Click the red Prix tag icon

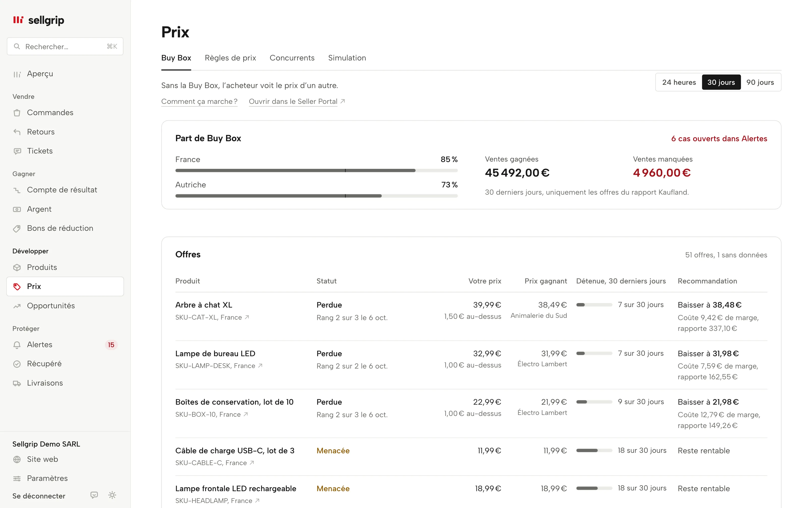coord(17,286)
